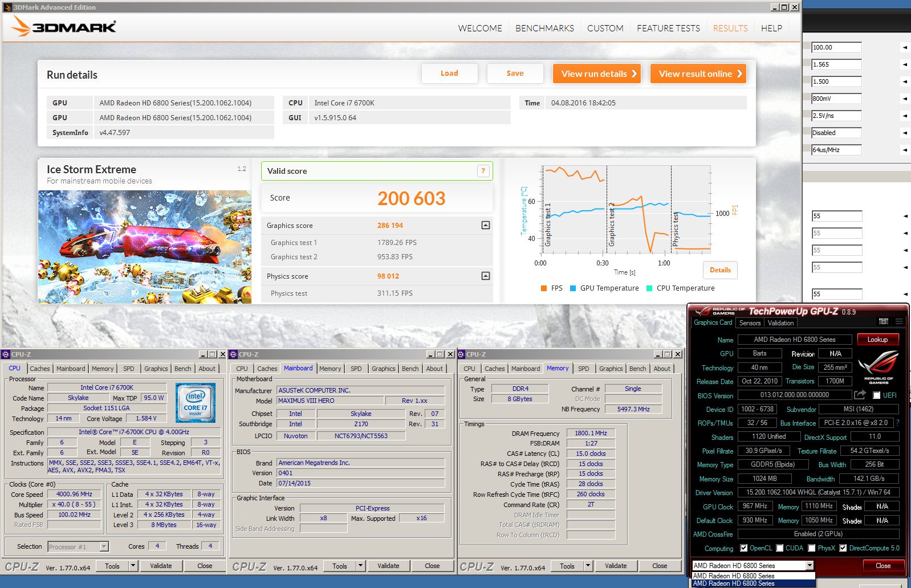
Task: Open the Validation tab in GPU-Z
Action: click(780, 323)
